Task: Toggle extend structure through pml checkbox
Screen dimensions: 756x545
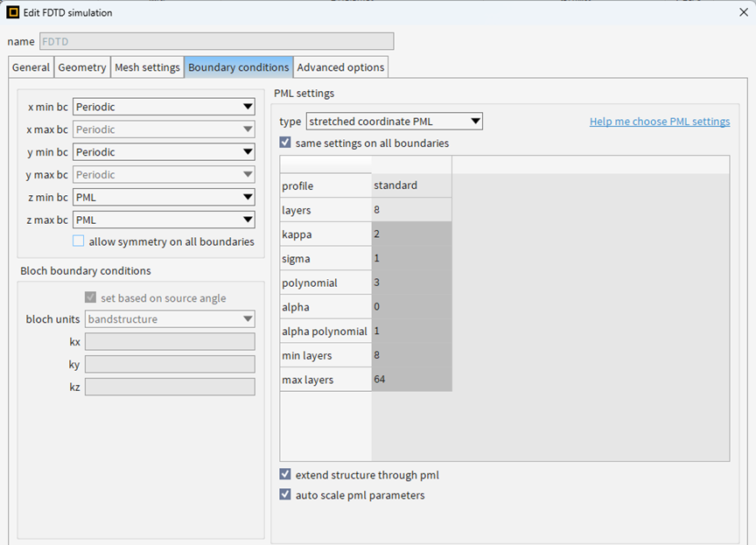Action: pyautogui.click(x=285, y=475)
